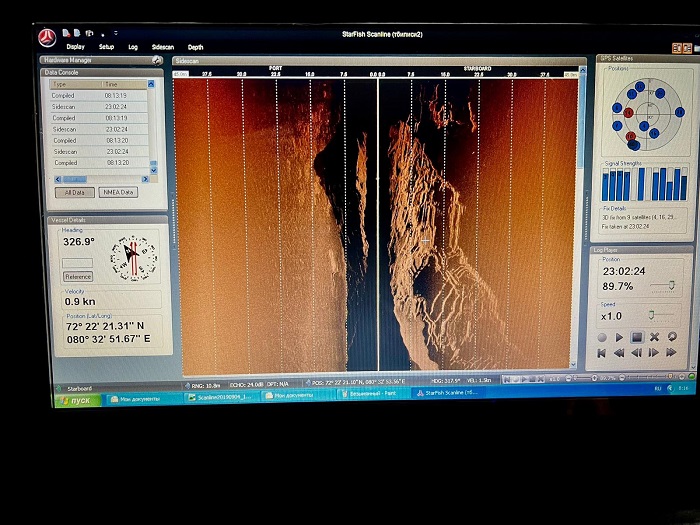This screenshot has width=700, height=525.
Task: Skip to log end icon
Action: [672, 353]
